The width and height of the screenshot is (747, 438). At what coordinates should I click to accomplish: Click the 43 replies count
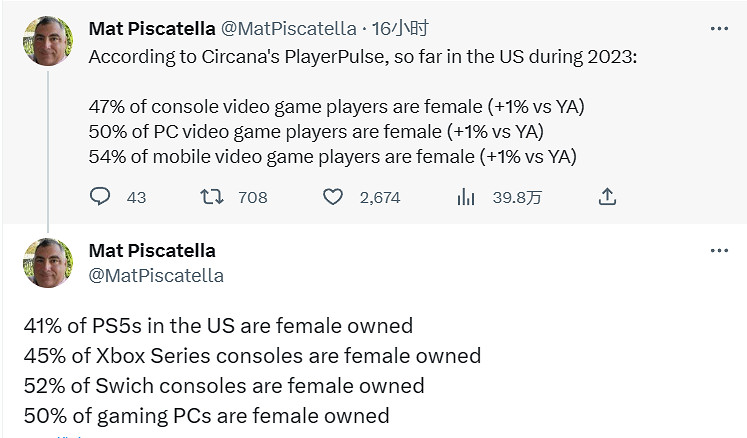(136, 197)
